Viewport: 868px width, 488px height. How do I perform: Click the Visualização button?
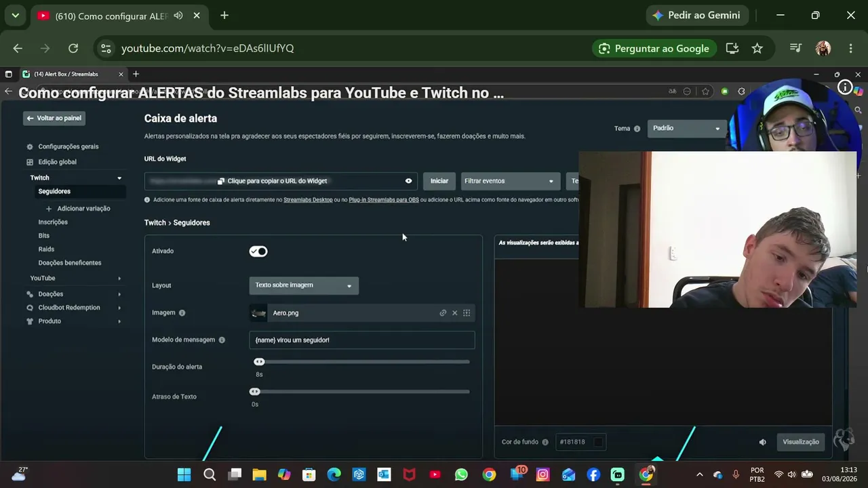(x=801, y=442)
